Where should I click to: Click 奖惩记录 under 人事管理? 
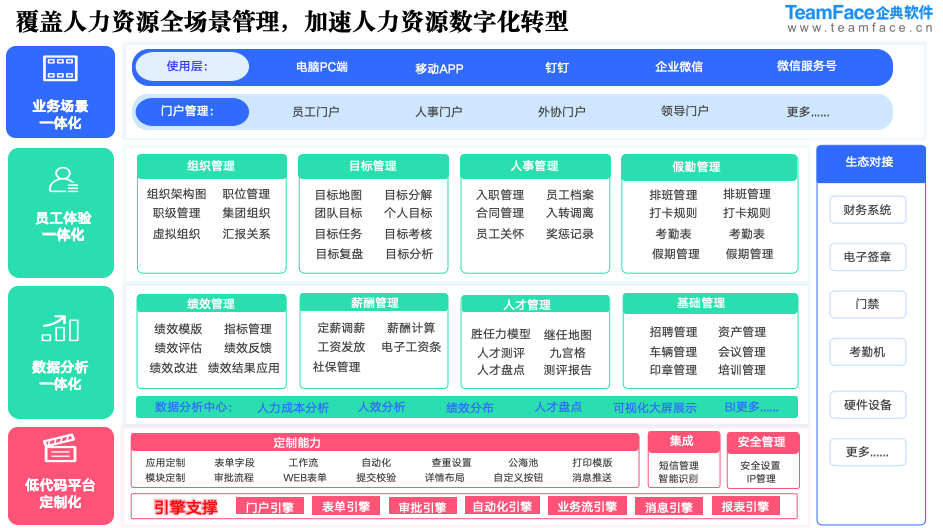pyautogui.click(x=570, y=234)
